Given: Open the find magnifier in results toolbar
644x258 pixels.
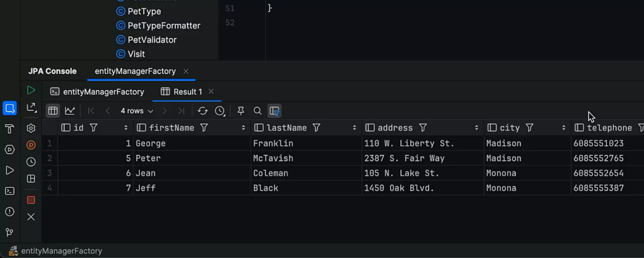Looking at the screenshot, I should tap(258, 111).
